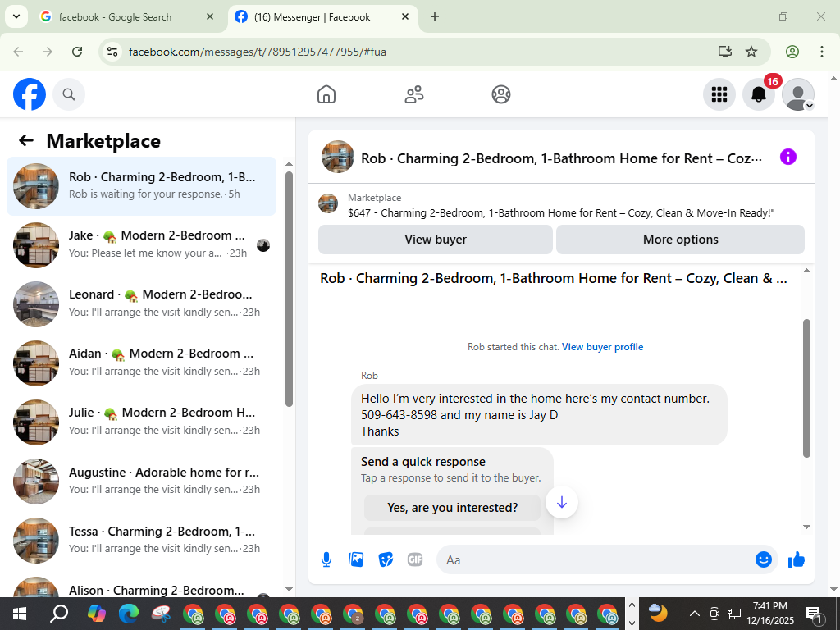This screenshot has width=840, height=630.
Task: Send quick response 'Yes, are you interested?'
Action: [452, 508]
